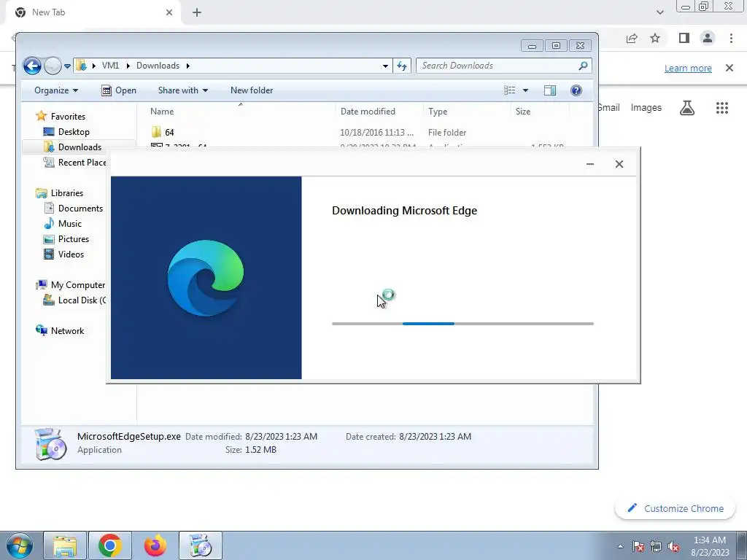Open the address bar history dropdown
The image size is (747, 560).
pos(385,66)
